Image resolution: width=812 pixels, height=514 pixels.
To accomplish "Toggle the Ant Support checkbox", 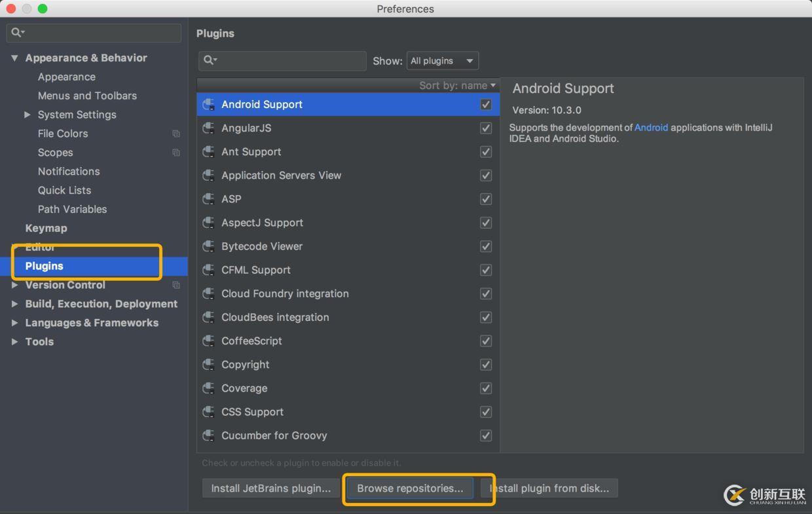I will tap(486, 151).
